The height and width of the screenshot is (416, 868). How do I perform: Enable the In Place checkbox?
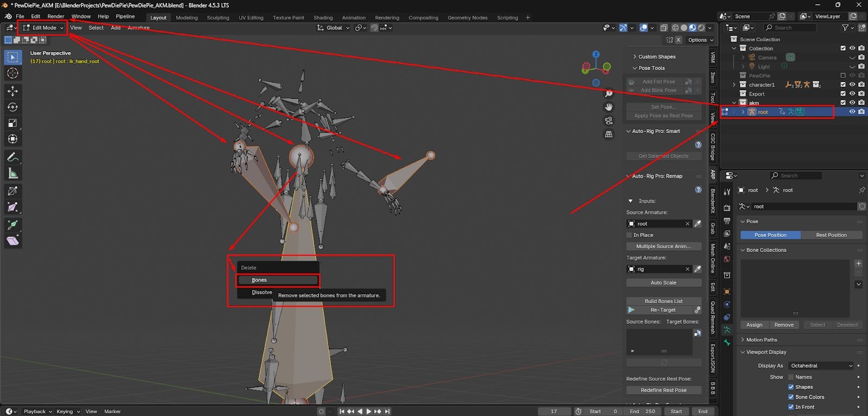(629, 235)
